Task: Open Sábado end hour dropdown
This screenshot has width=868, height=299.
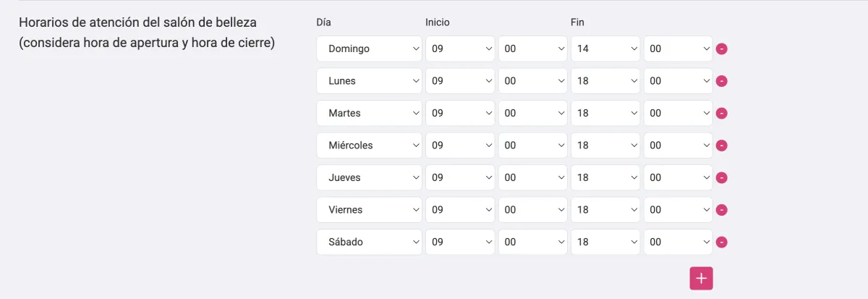Action: coord(605,243)
